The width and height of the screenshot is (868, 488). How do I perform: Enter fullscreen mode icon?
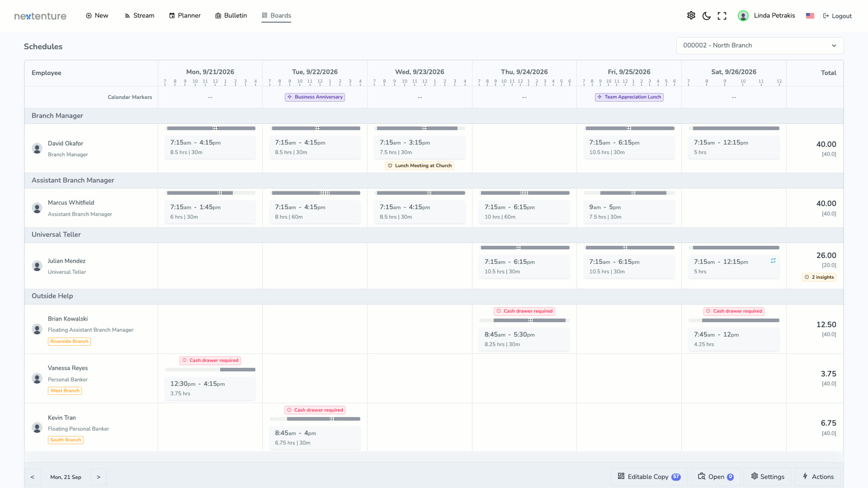coord(722,15)
